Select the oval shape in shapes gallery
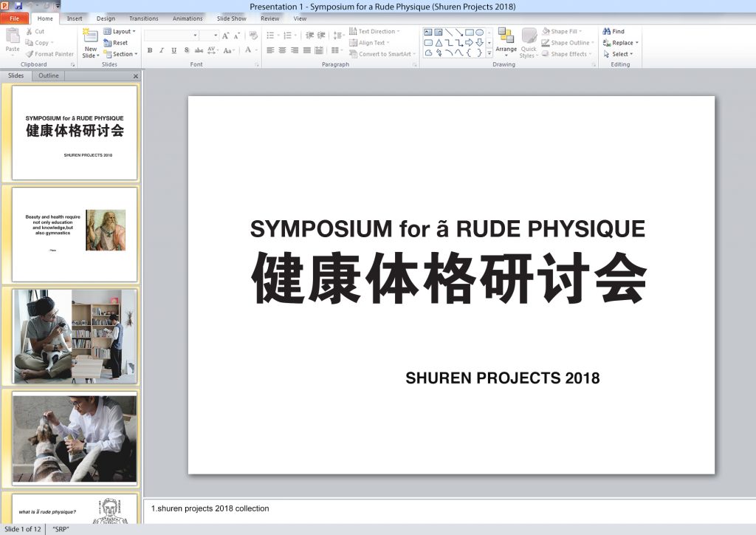The height and width of the screenshot is (535, 756). pos(479,33)
